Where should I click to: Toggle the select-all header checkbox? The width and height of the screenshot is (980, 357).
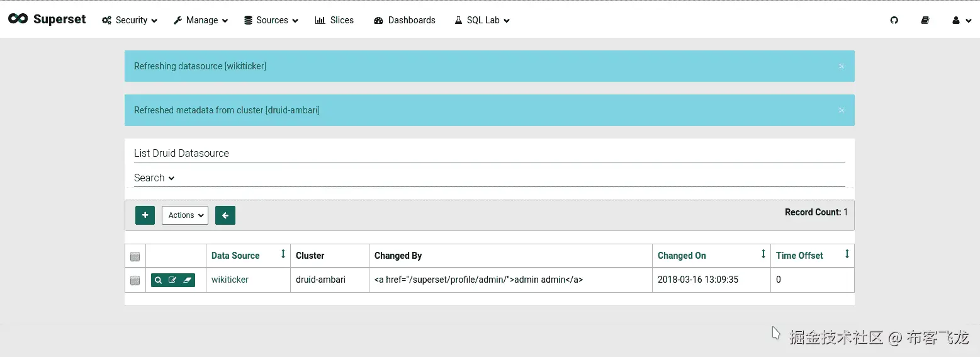(135, 256)
